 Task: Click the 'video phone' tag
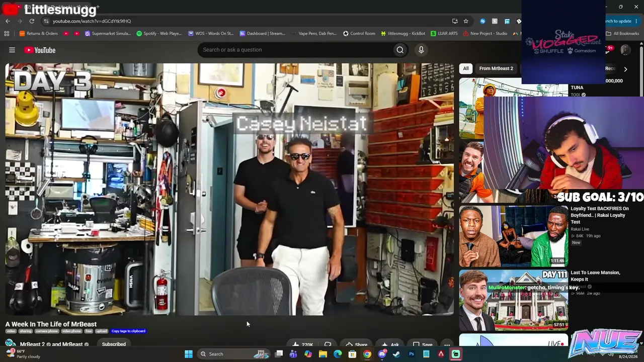click(x=71, y=331)
